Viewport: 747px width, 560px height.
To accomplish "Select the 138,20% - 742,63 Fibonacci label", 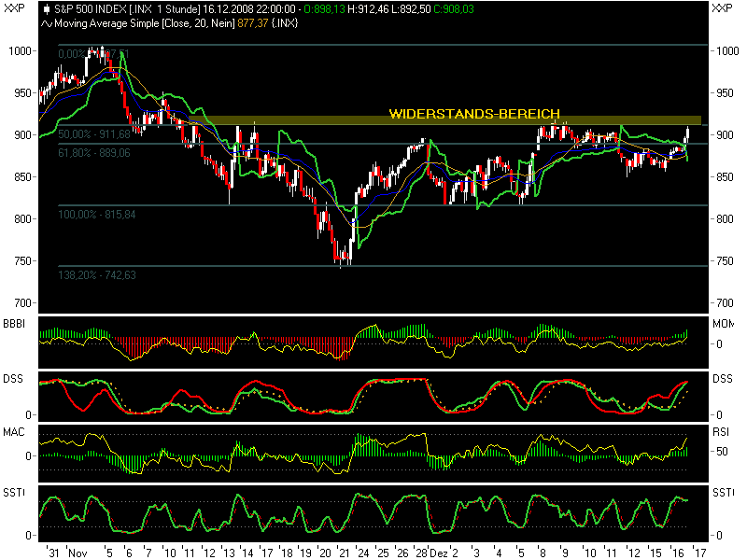I will point(97,275).
